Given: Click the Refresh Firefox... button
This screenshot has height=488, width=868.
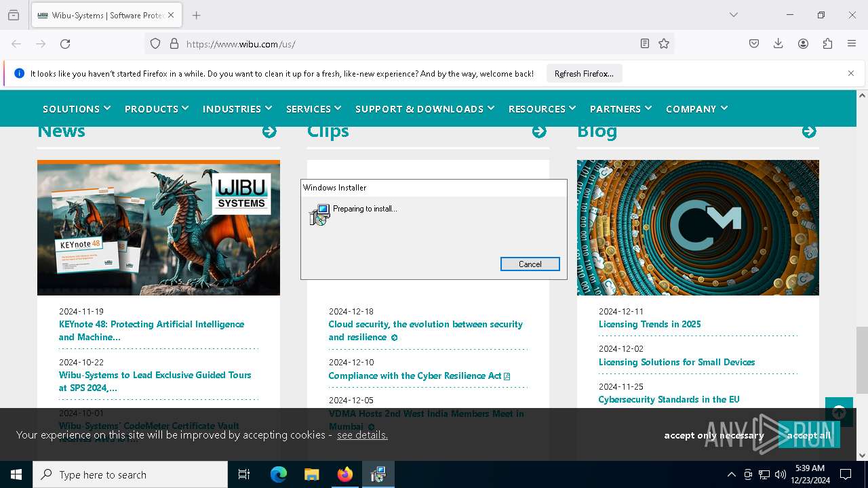Looking at the screenshot, I should pyautogui.click(x=584, y=73).
